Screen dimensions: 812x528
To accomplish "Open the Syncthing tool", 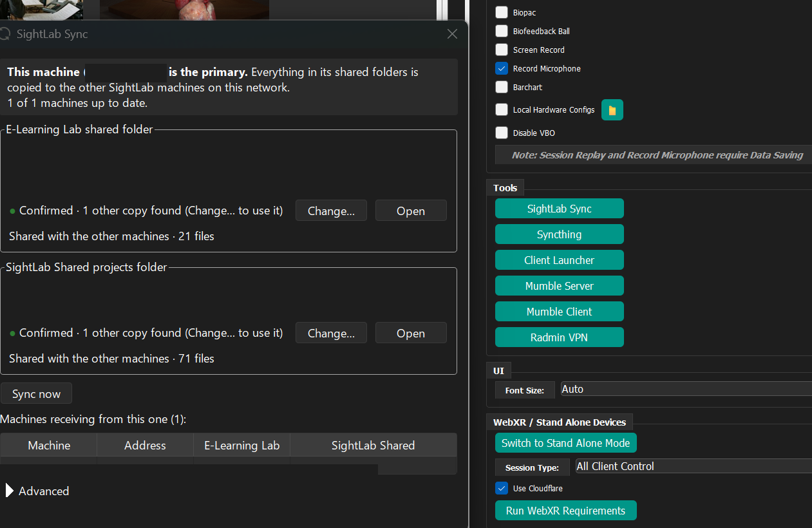I will pyautogui.click(x=560, y=234).
